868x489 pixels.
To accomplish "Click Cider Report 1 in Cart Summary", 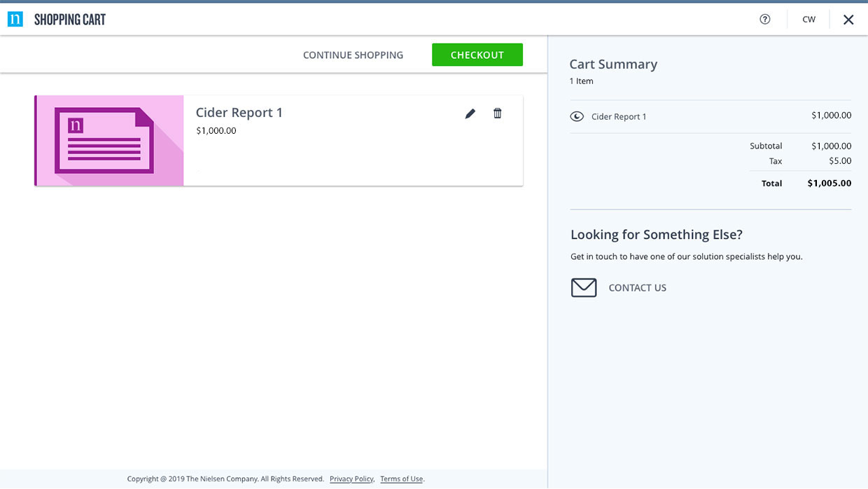I will coord(619,117).
